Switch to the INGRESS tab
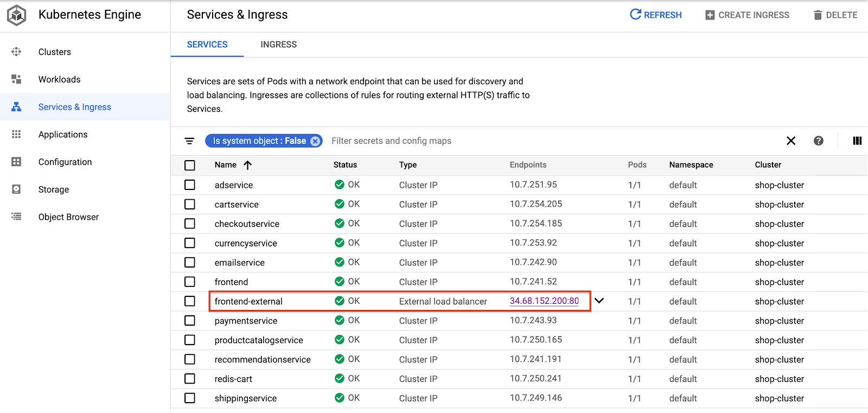The image size is (868, 413). click(x=278, y=45)
